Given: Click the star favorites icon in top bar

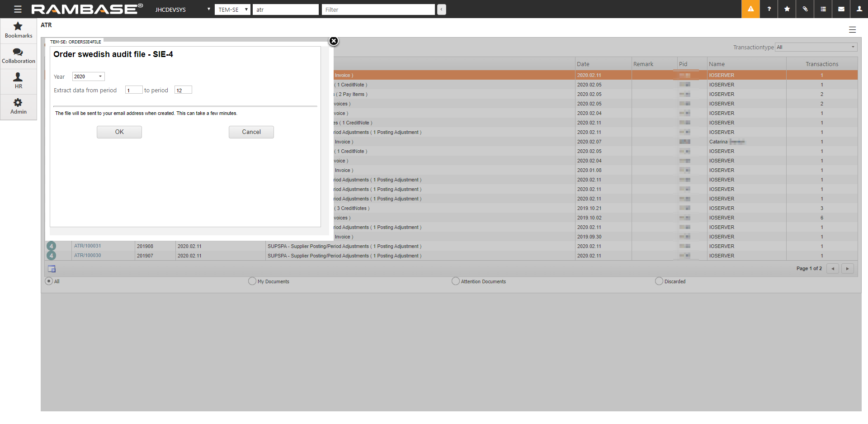Looking at the screenshot, I should coord(787,9).
